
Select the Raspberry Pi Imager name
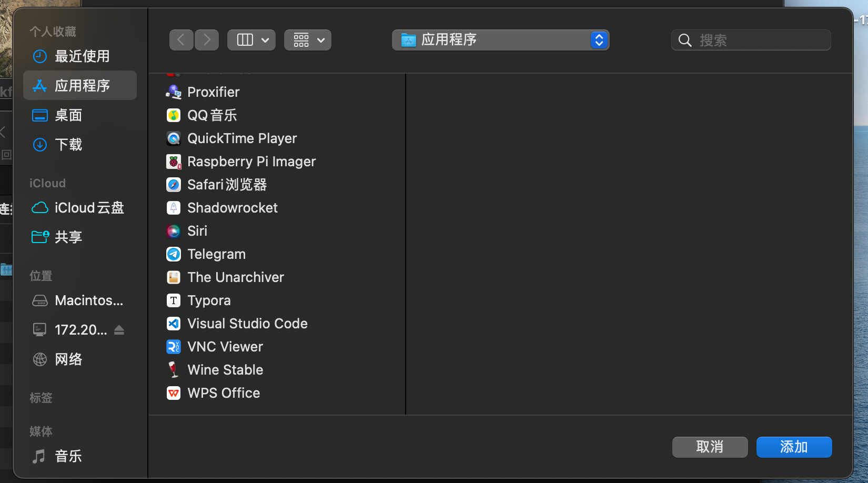252,162
